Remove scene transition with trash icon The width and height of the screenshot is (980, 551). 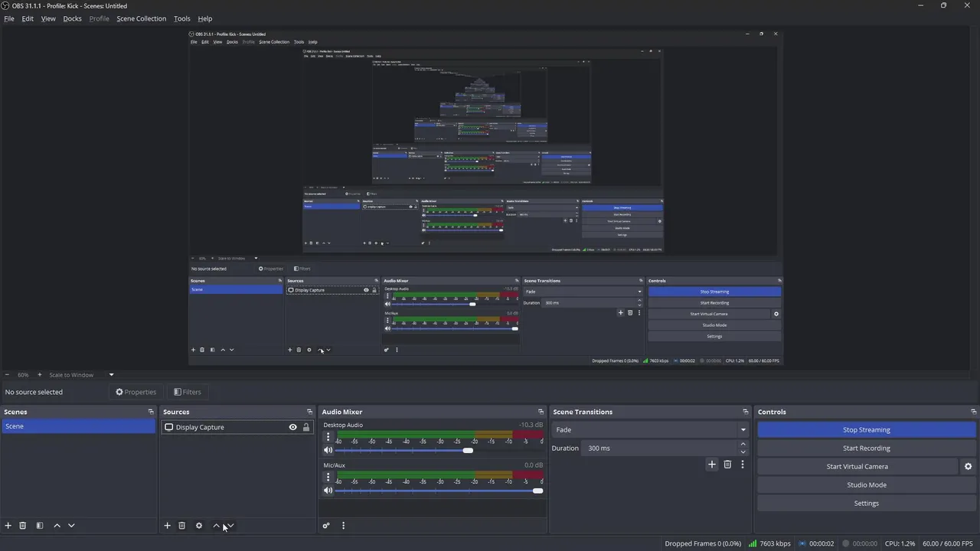728,465
